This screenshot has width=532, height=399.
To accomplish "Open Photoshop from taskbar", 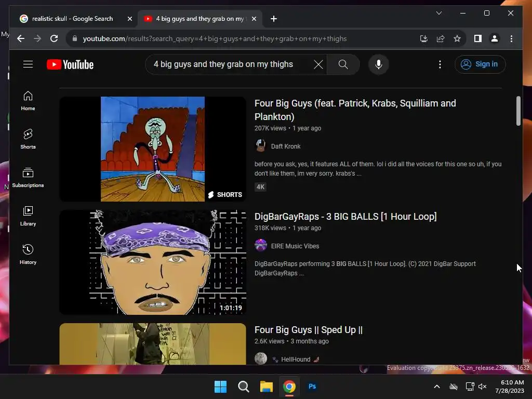I will pos(312,387).
